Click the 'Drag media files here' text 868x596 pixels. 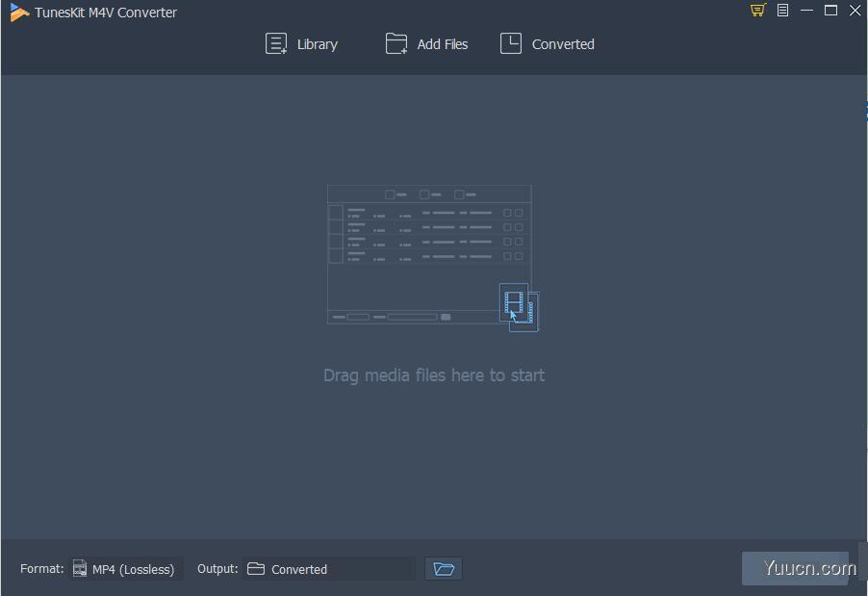[x=434, y=376]
